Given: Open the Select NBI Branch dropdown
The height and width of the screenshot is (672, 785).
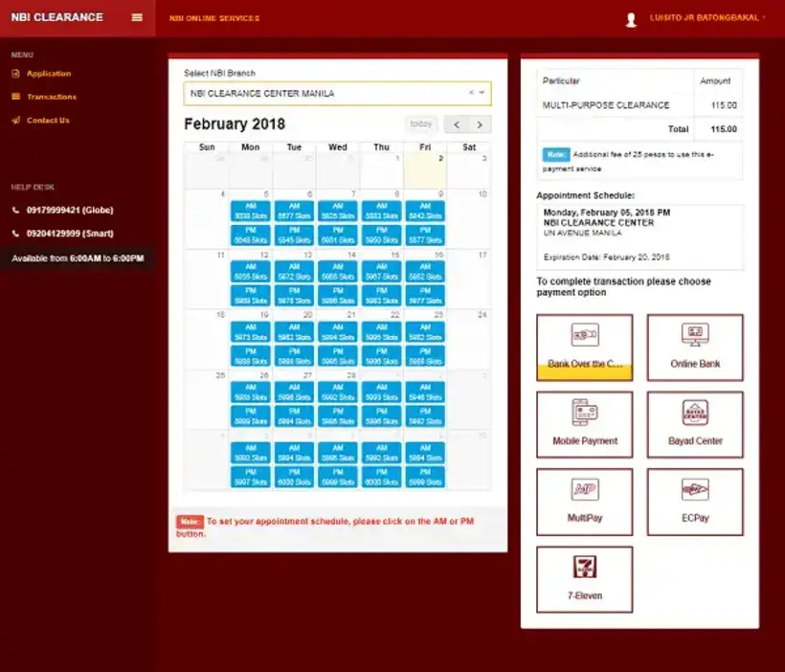Looking at the screenshot, I should click(335, 93).
